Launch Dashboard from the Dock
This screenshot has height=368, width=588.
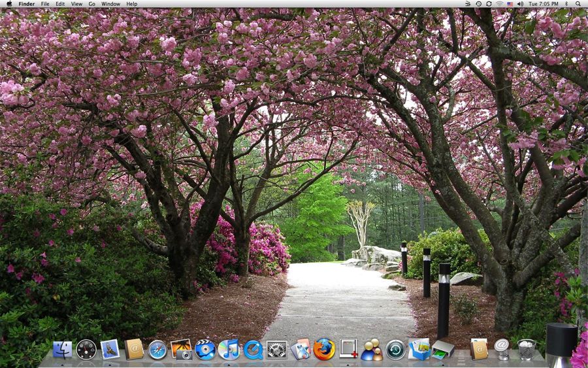click(x=86, y=350)
